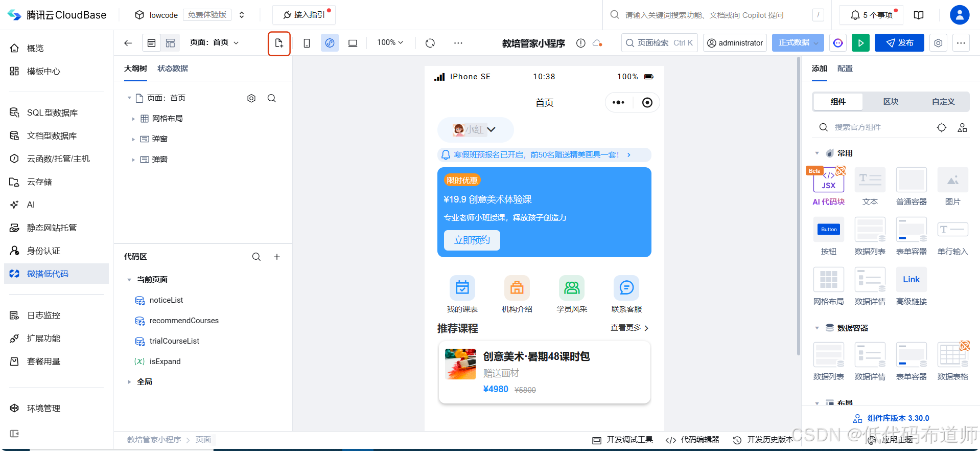Open the noticeList query

coord(166,300)
